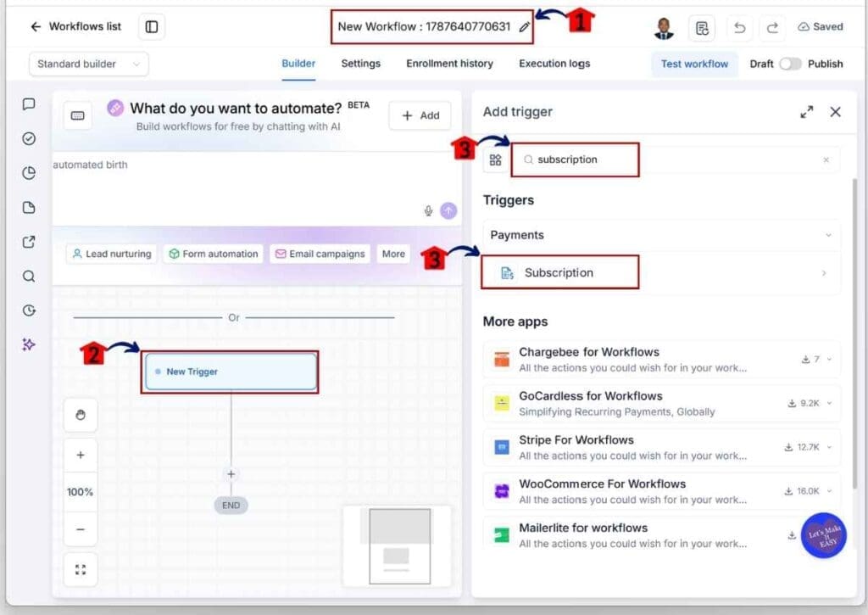
Task: Open GoCardless for Workflows app
Action: pyautogui.click(x=661, y=403)
